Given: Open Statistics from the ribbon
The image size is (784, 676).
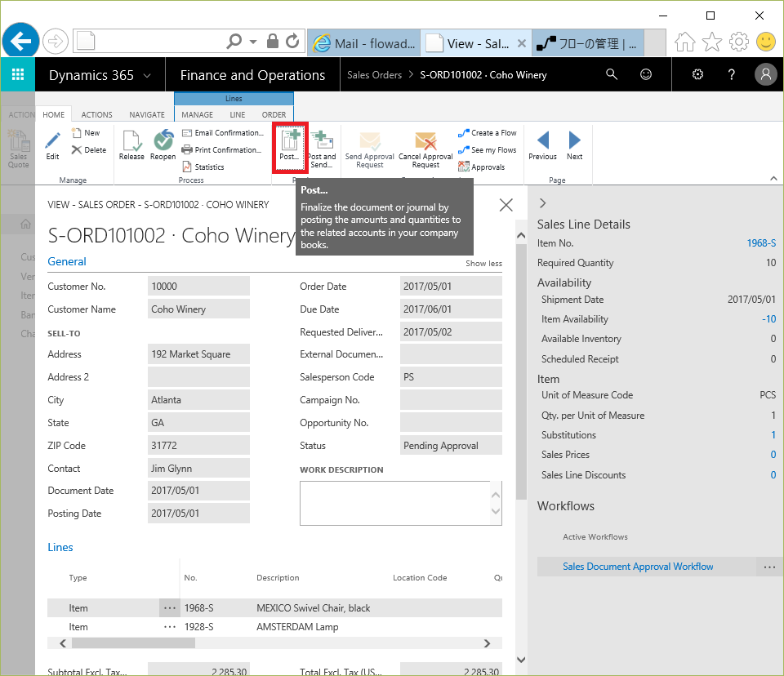Looking at the screenshot, I should 203,167.
